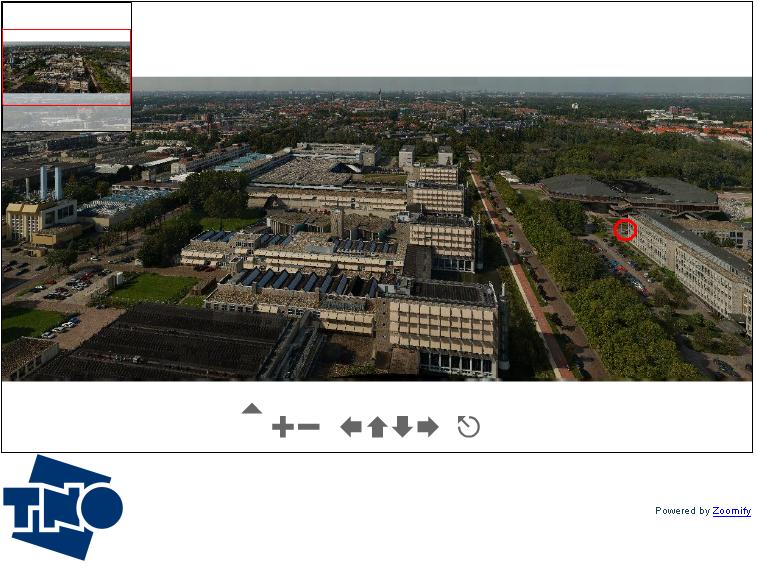Pan the panorama up with the arrow
The height and width of the screenshot is (570, 757).
tap(377, 427)
